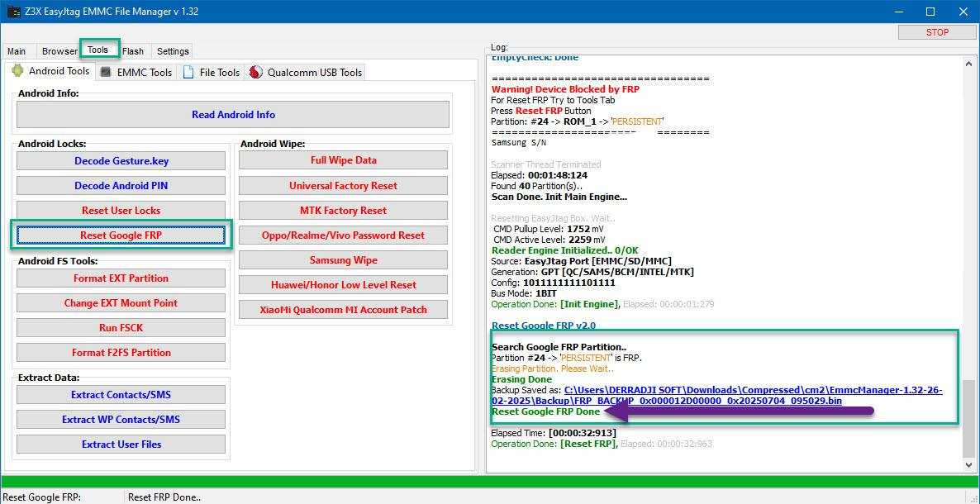Click Format EXT Partition button
Image resolution: width=980 pixels, height=504 pixels.
(121, 278)
